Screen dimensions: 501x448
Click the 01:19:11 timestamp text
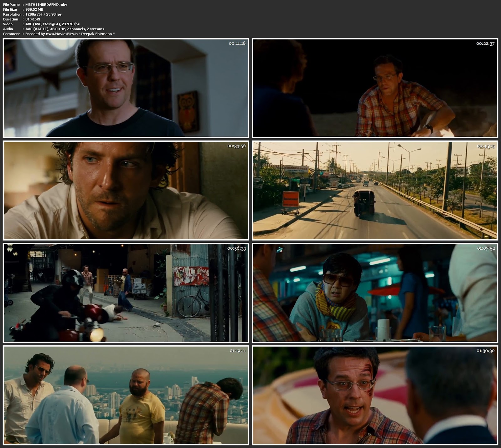point(238,351)
